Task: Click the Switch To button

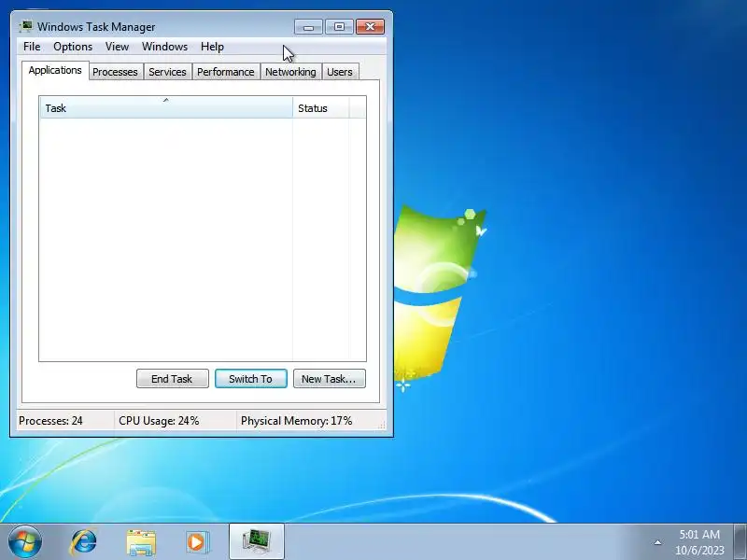Action: point(250,379)
